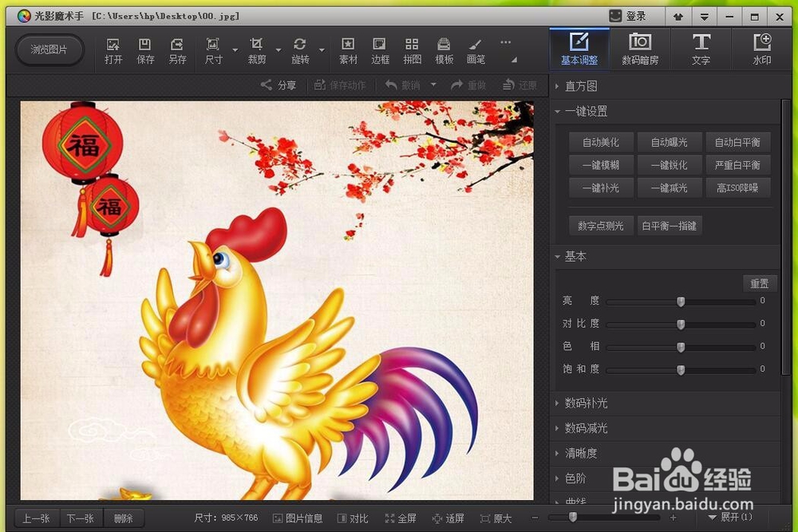This screenshot has width=798, height=532.
Task: Save a copy with 另存
Action: click(177, 49)
